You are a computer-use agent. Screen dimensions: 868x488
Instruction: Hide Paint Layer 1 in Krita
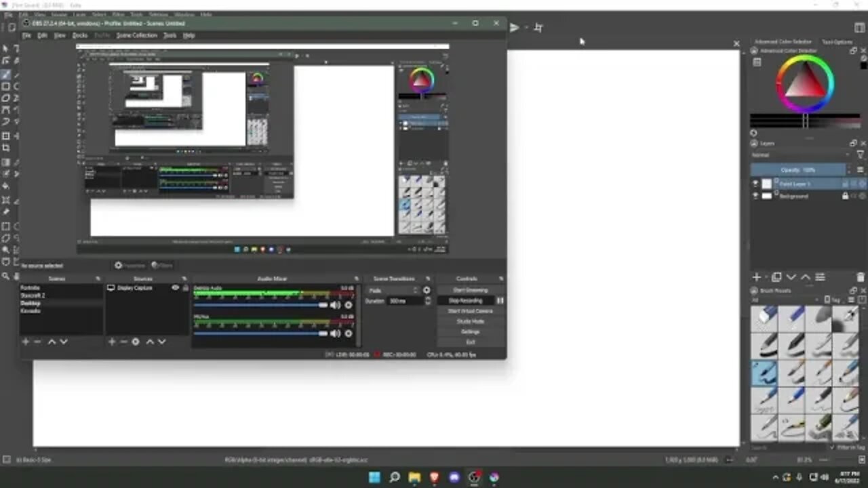tap(755, 184)
